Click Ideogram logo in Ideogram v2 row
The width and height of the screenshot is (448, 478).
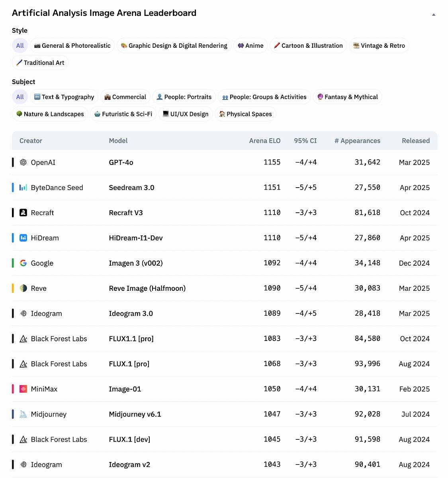pos(23,464)
